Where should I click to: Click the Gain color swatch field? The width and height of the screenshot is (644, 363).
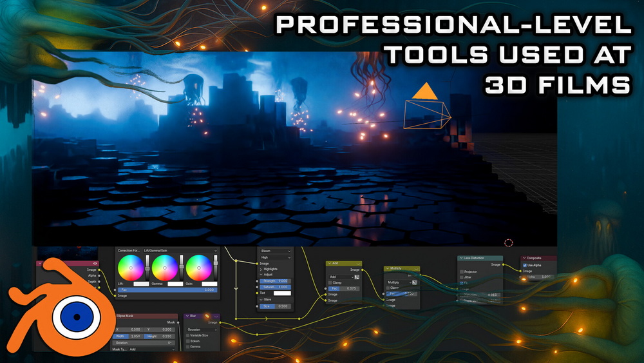[209, 284]
